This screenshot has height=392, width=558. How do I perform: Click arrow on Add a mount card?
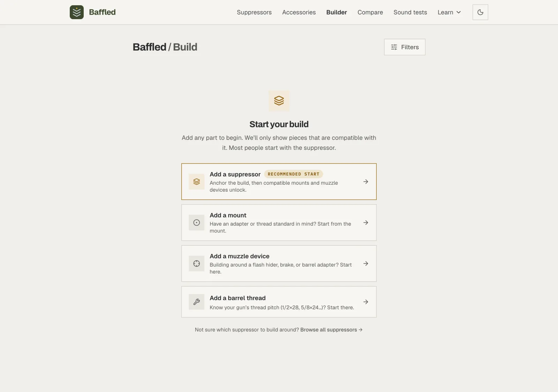click(366, 223)
